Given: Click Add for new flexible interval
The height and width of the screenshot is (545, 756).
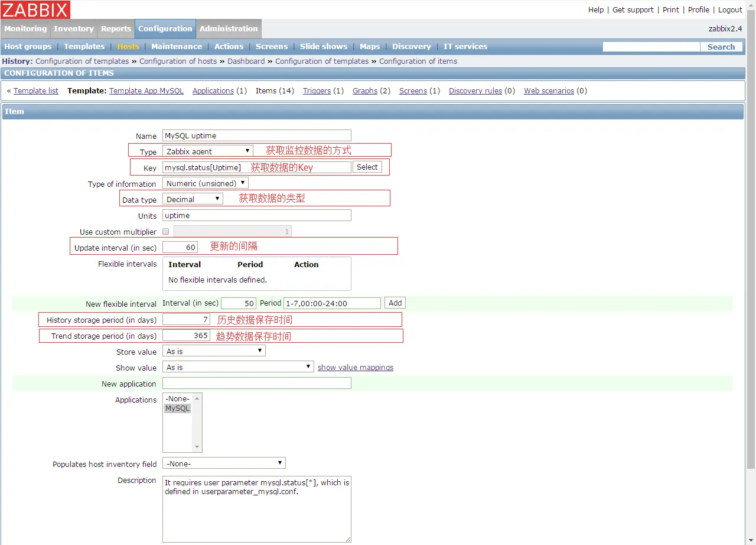Looking at the screenshot, I should (x=395, y=303).
